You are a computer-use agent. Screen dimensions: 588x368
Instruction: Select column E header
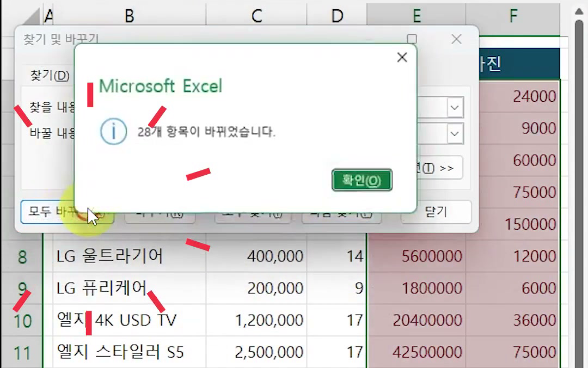point(416,16)
